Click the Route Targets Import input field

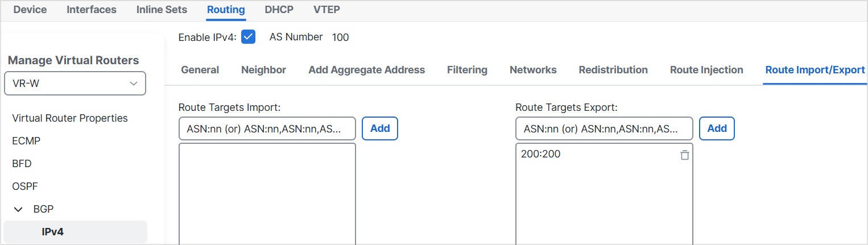[x=267, y=128]
